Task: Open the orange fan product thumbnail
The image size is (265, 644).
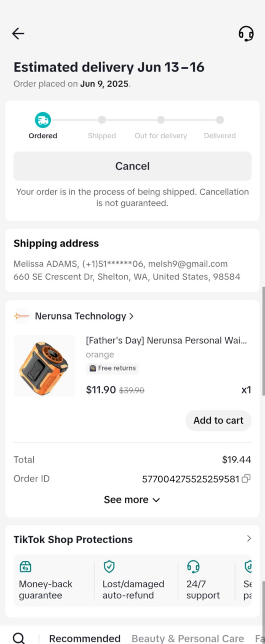Action: [44, 366]
